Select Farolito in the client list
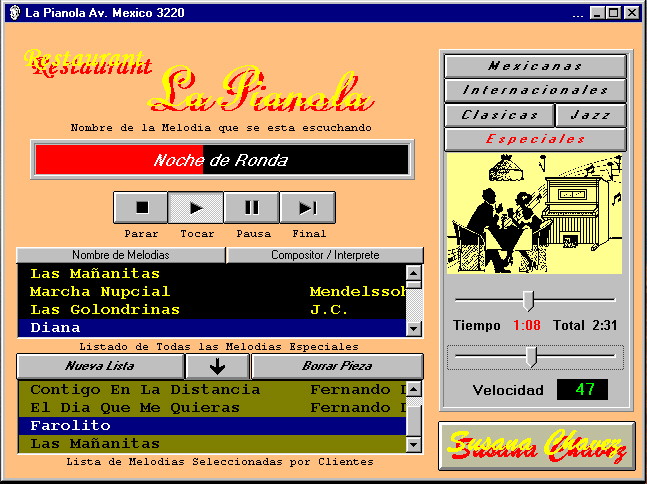The height and width of the screenshot is (484, 647). click(x=212, y=425)
